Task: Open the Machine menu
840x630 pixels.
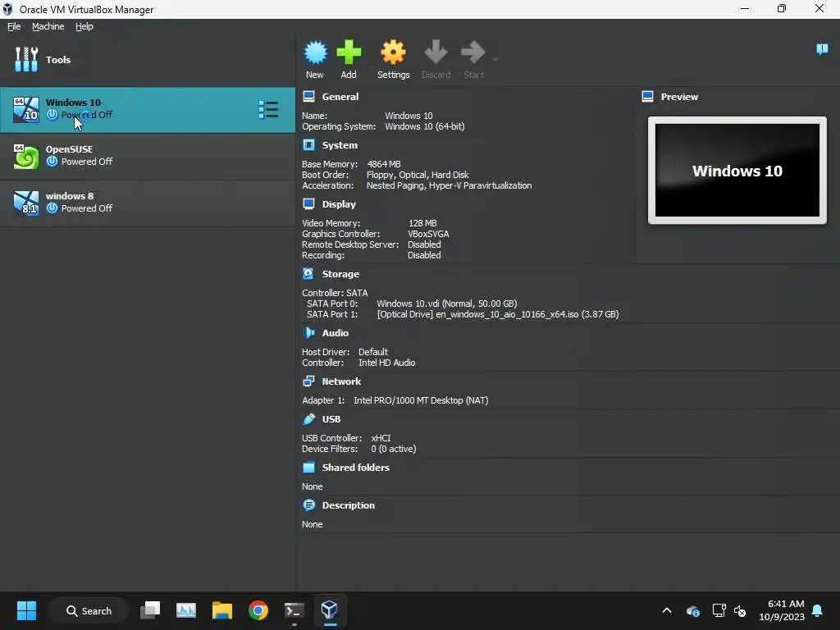Action: point(48,26)
